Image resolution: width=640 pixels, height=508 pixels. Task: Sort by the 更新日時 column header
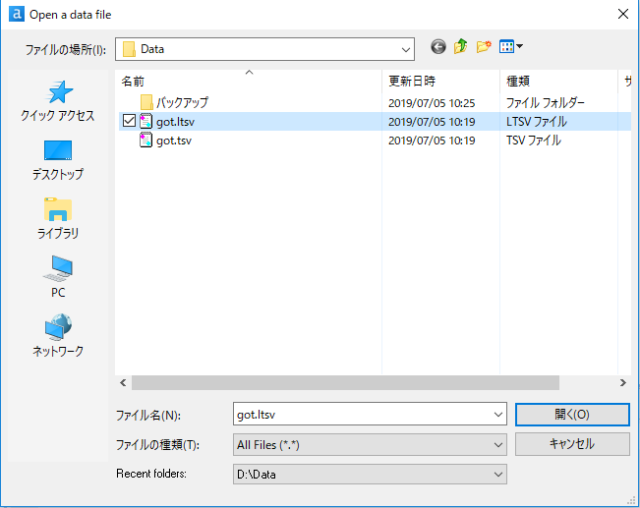coord(411,80)
